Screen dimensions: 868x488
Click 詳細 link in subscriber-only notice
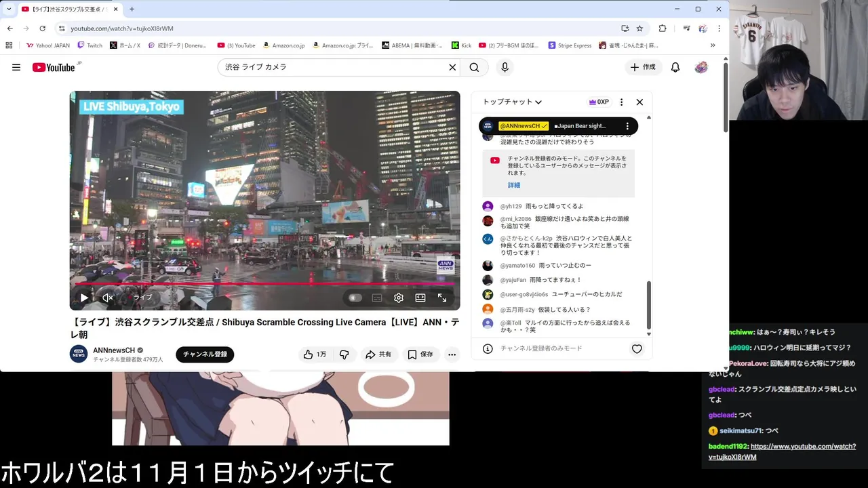pos(514,185)
